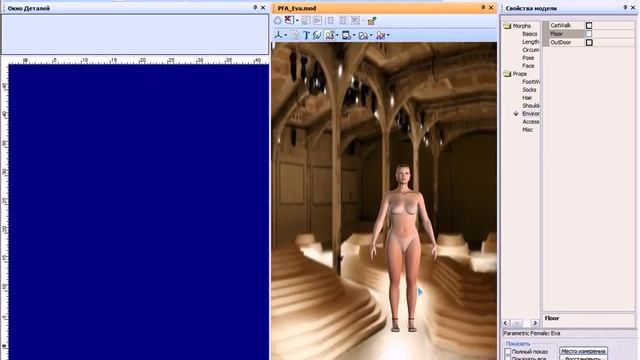This screenshot has width=640, height=360.
Task: Close the Свойства модели panel
Action: click(633, 8)
